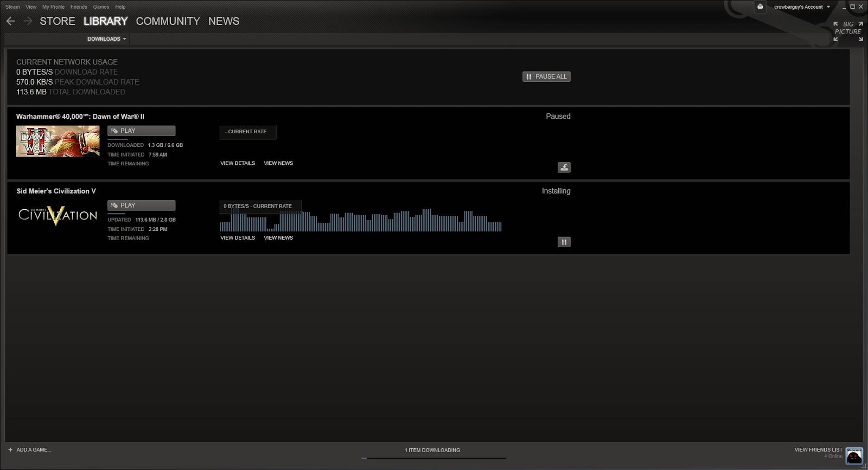Go forward with the right arrow
Viewport: 868px width, 470px height.
[28, 21]
